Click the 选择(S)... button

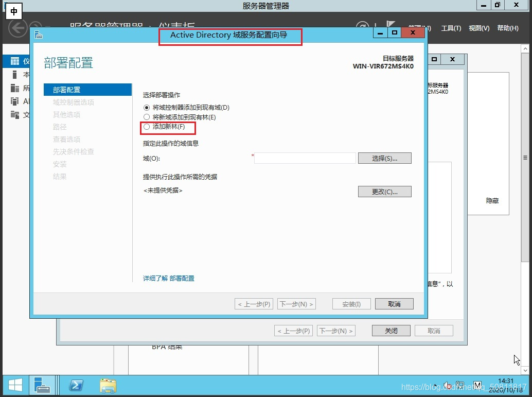[x=384, y=158]
